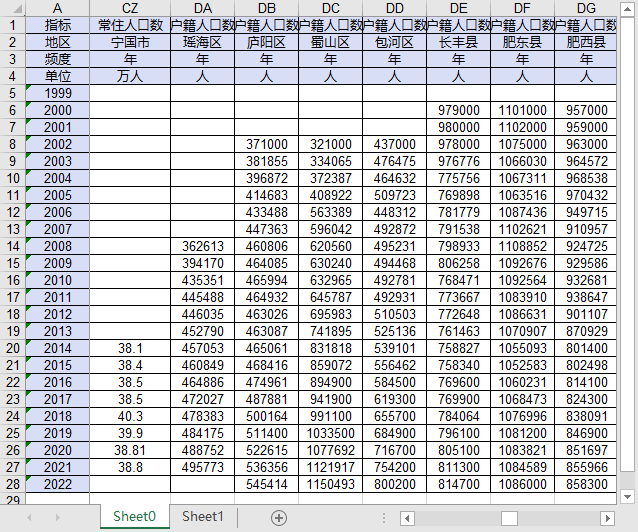Screen dimensions: 638x532
Task: Click the cell '包河区'
Action: 394,42
